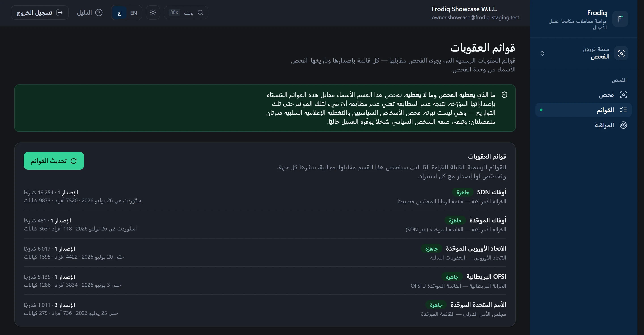The image size is (644, 335).
Task: Select the OFSI البريطانية list title
Action: click(x=486, y=276)
